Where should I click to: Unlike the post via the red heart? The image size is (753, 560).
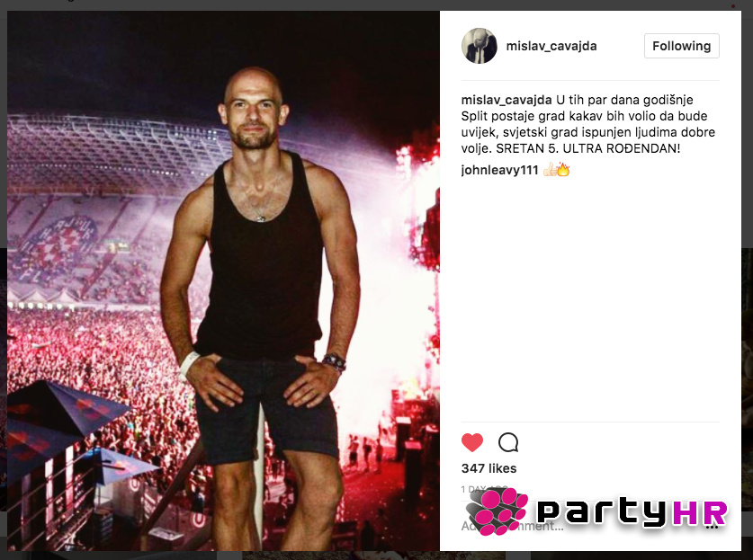472,442
